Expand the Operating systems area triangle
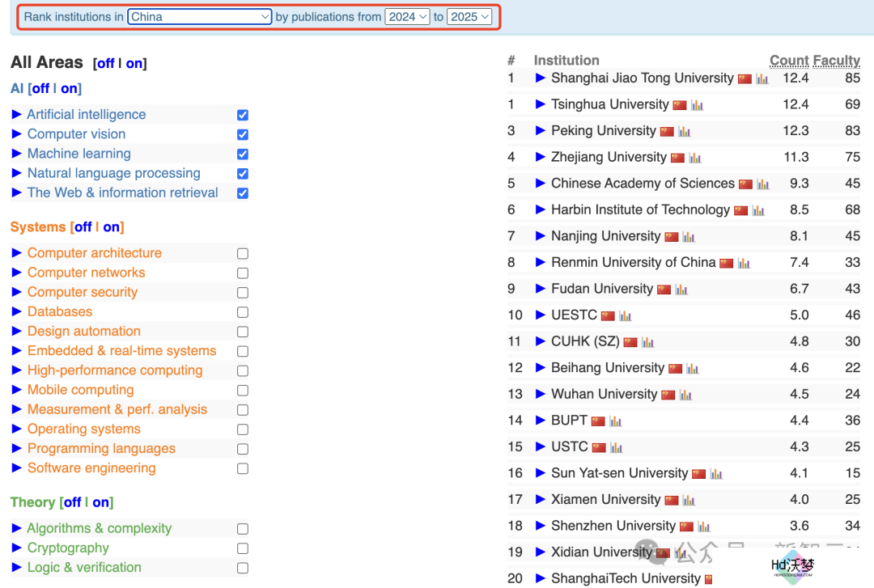This screenshot has height=588, width=874. 17,429
